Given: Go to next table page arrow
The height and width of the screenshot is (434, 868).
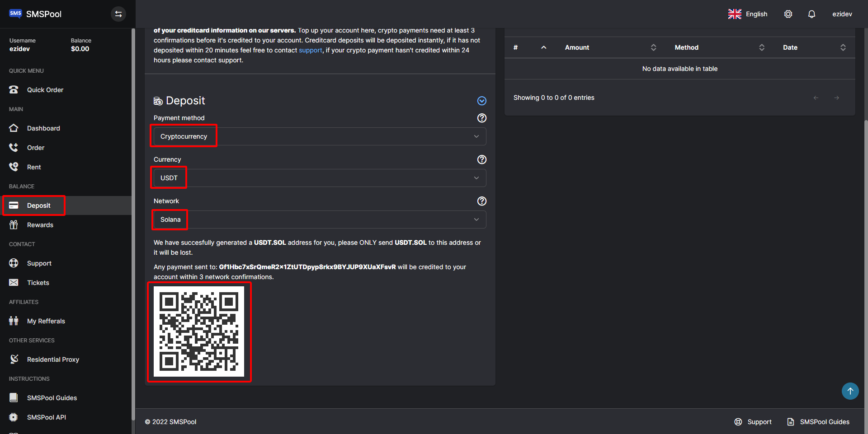Looking at the screenshot, I should click(x=837, y=98).
